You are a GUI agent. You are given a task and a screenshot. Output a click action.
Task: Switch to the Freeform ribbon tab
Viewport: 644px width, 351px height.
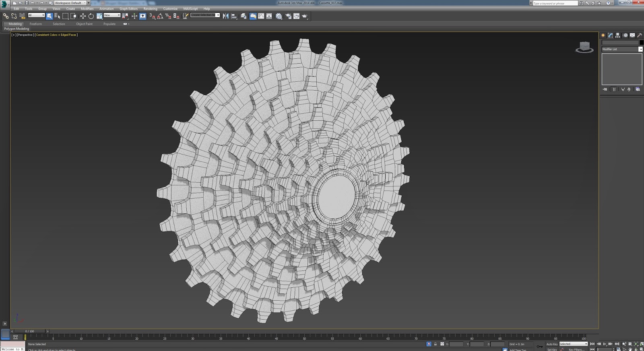pyautogui.click(x=35, y=24)
